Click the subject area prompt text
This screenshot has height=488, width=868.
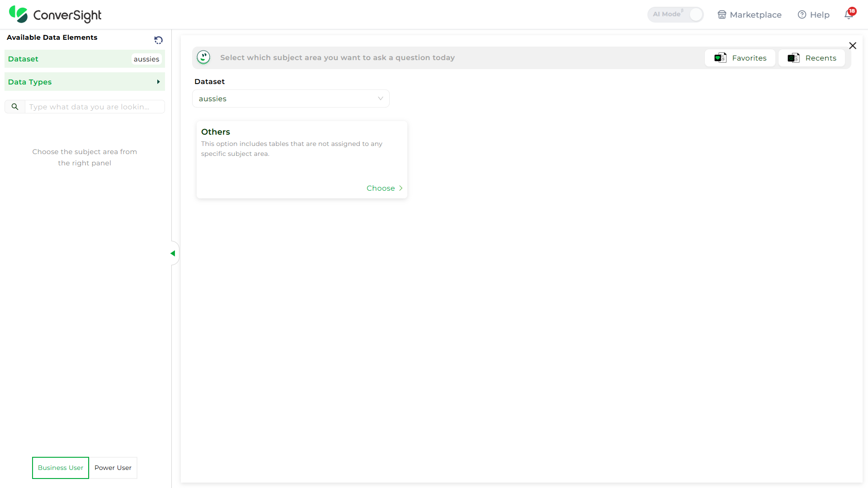(337, 57)
